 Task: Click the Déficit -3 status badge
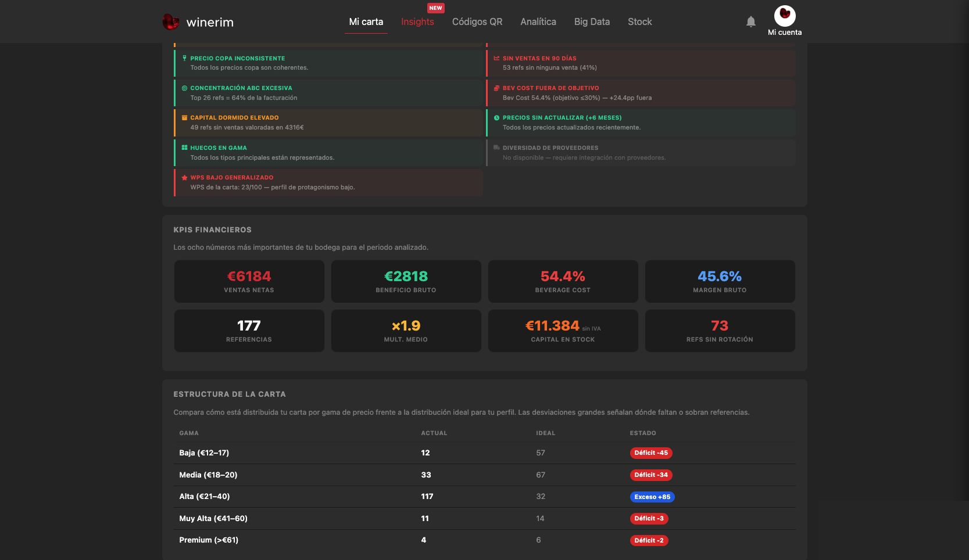coord(649,519)
